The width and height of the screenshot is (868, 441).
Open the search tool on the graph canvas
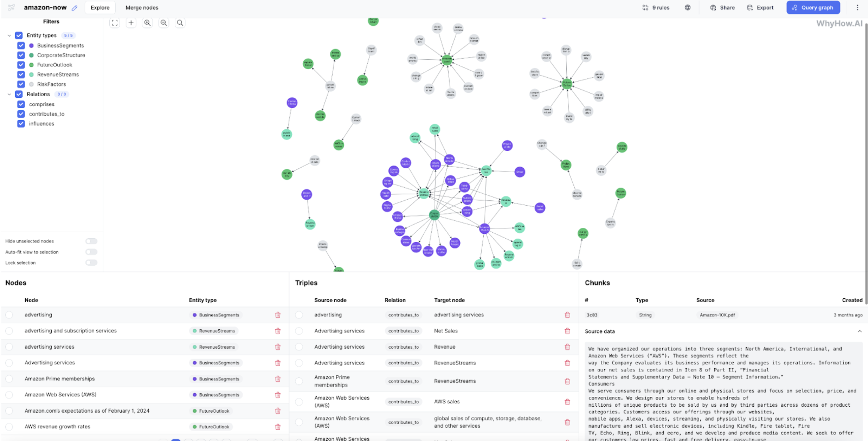coord(180,23)
